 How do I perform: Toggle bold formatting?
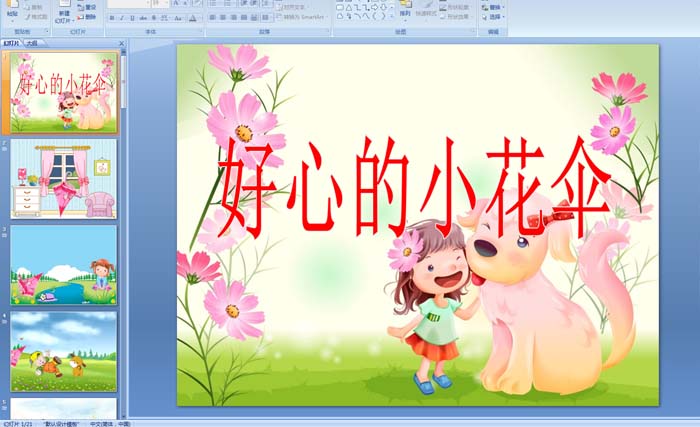point(112,18)
